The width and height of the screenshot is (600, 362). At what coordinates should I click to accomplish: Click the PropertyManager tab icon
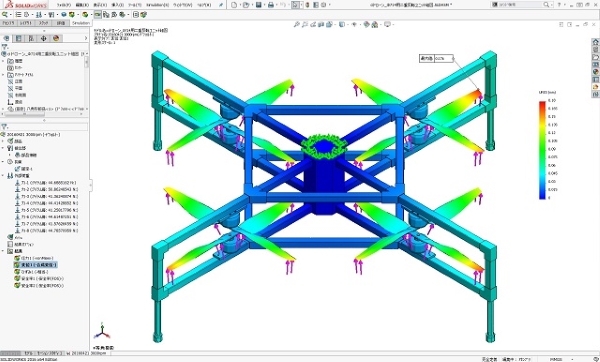[19, 38]
